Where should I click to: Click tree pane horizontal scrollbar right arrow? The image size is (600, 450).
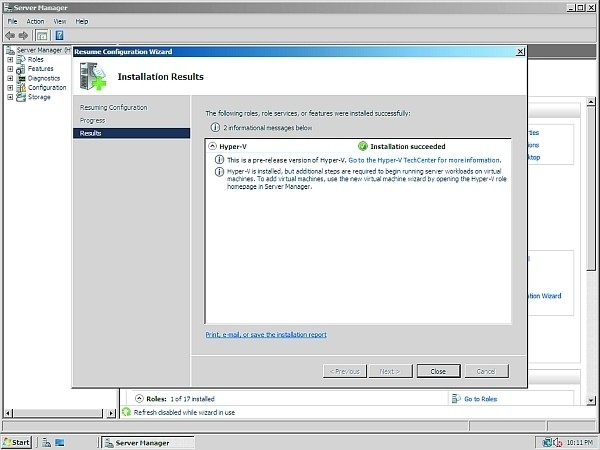[111, 413]
